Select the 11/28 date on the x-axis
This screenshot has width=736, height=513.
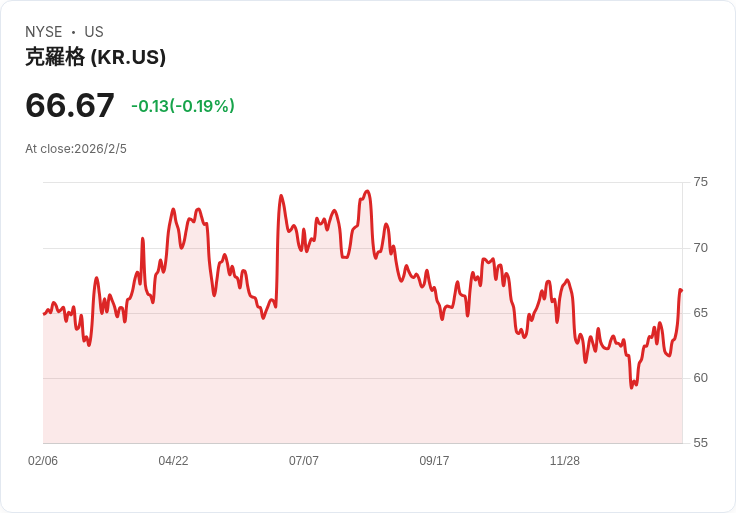point(565,461)
